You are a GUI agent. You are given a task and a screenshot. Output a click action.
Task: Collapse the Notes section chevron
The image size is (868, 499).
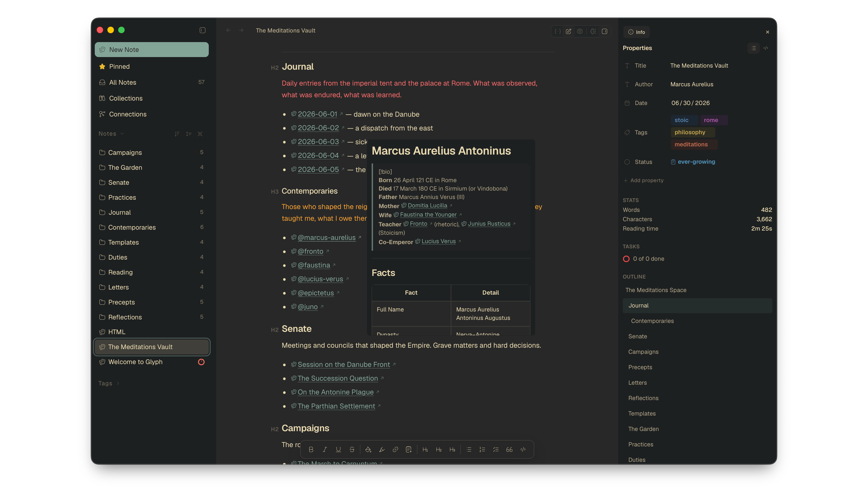click(122, 134)
